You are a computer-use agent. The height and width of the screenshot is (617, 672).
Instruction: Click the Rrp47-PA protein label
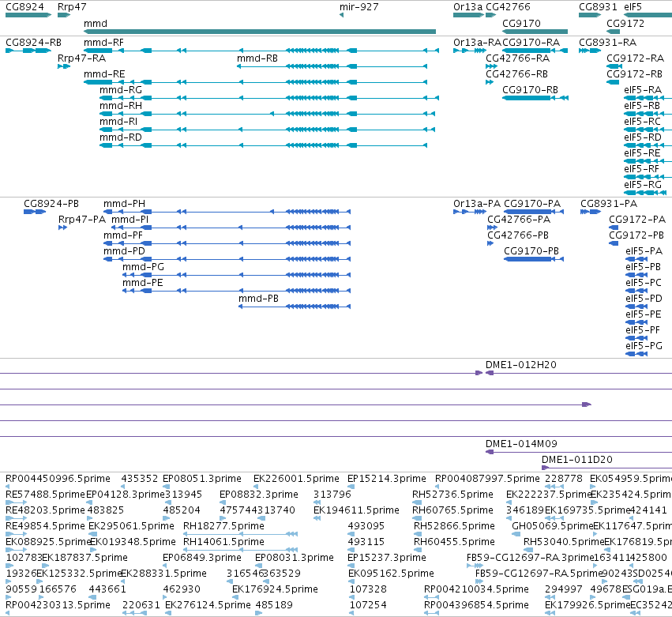coord(82,219)
